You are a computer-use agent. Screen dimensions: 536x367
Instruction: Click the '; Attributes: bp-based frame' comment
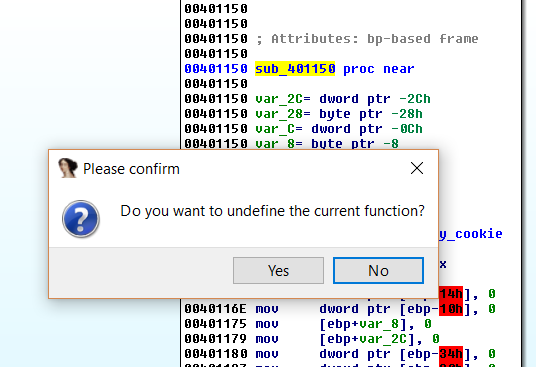tap(367, 39)
